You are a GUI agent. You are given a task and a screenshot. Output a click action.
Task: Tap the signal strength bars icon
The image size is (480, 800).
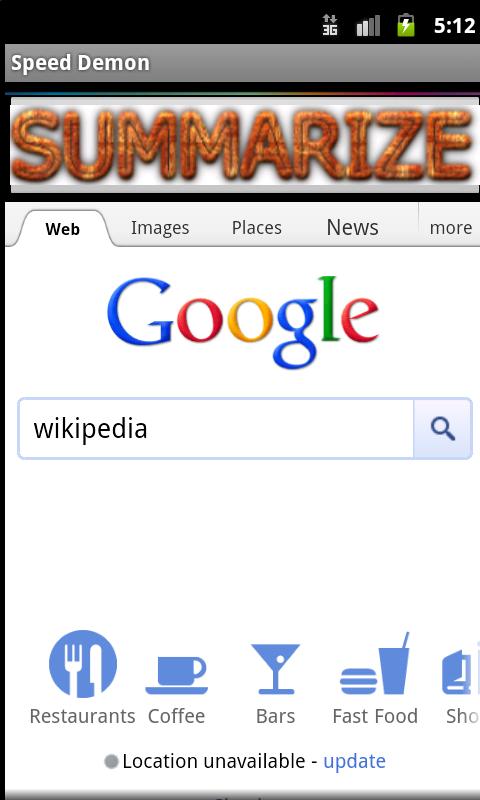(x=368, y=25)
